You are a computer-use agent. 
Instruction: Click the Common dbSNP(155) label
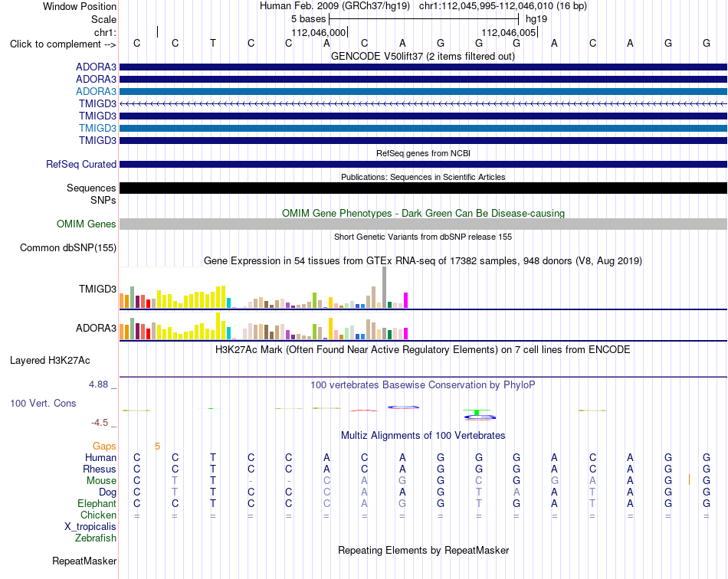click(x=68, y=247)
